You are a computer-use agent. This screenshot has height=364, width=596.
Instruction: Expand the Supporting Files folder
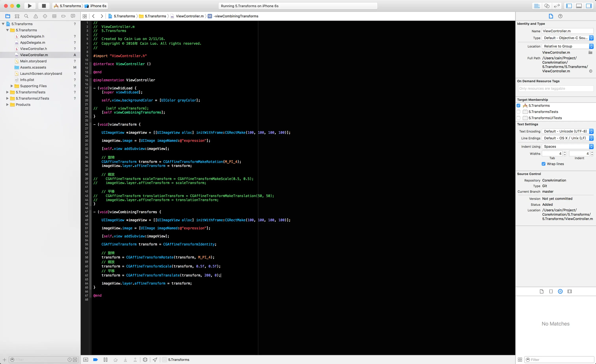(12, 86)
